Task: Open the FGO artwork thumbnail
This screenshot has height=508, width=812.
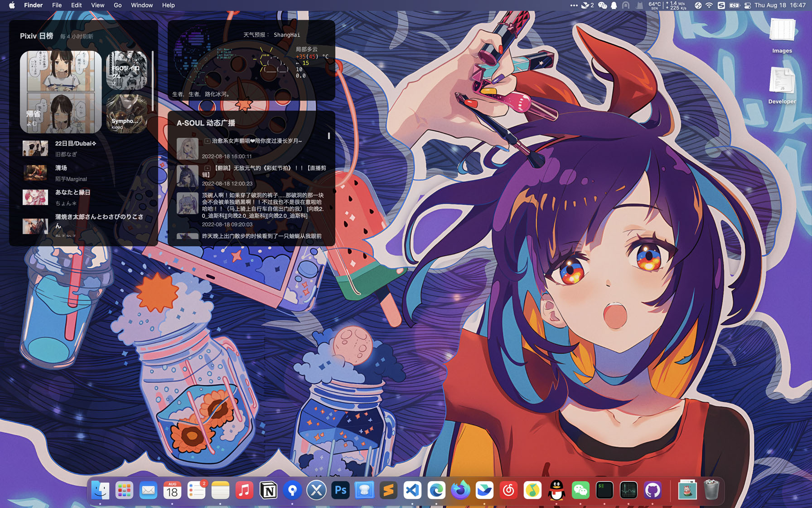Action: point(127,70)
